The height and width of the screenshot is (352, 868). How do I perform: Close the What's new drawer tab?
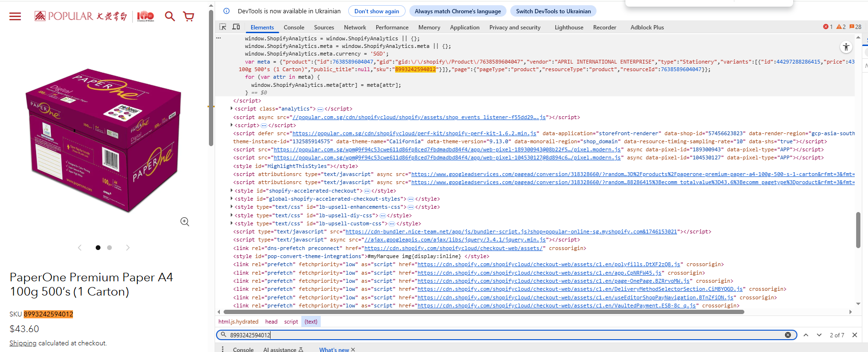click(x=353, y=350)
